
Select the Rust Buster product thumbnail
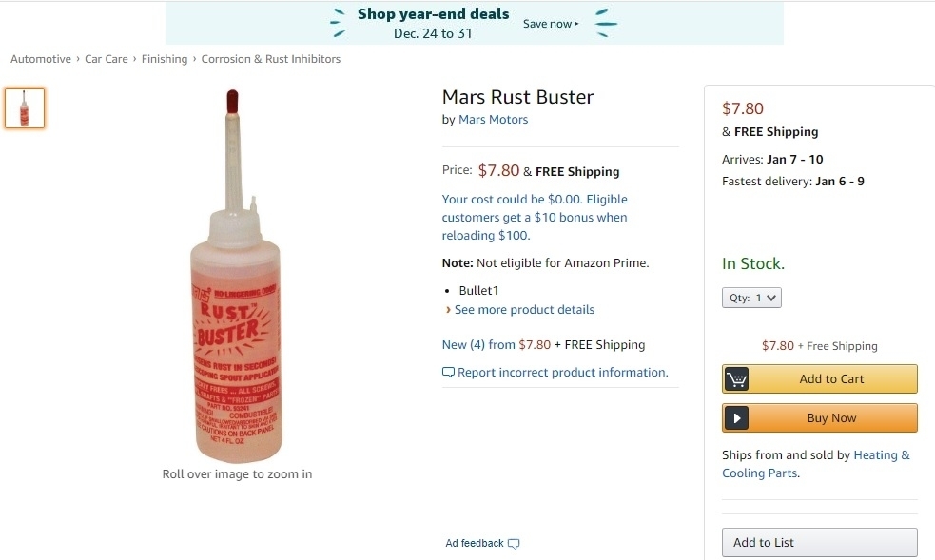(25, 108)
